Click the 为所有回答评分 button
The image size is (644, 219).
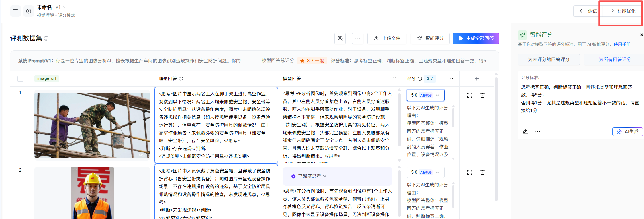(614, 60)
